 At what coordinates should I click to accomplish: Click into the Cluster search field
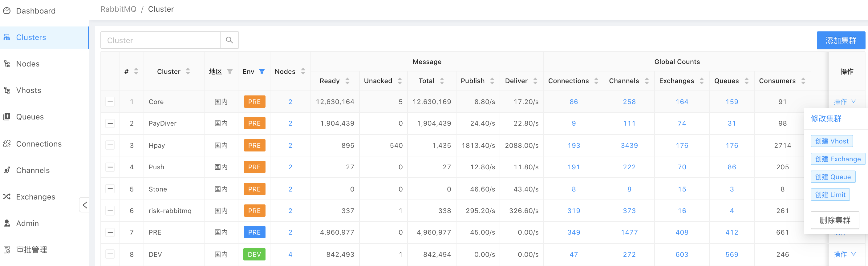click(x=160, y=40)
